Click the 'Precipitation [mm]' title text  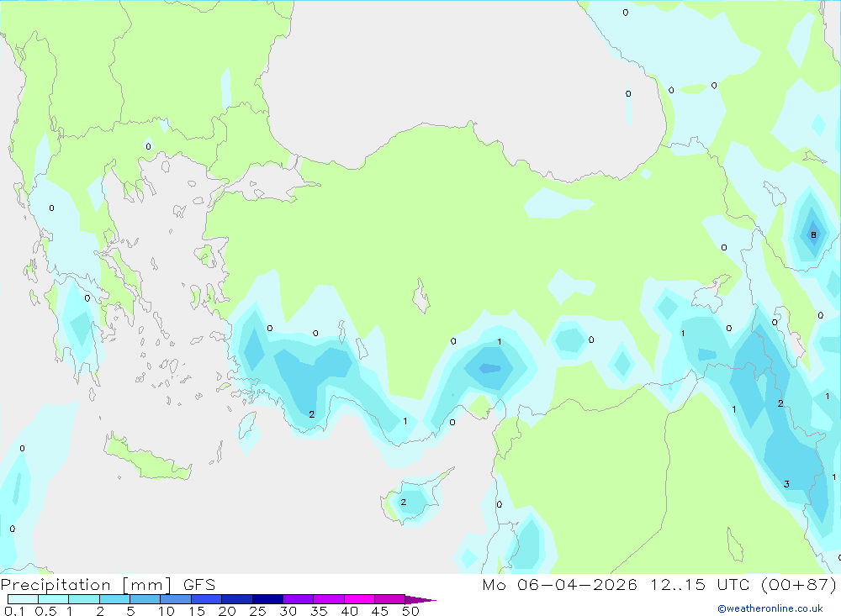point(87,585)
